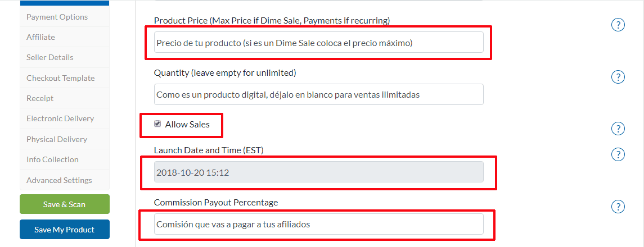
Task: Focus the Commission Payout Percentage field
Action: pyautogui.click(x=319, y=224)
